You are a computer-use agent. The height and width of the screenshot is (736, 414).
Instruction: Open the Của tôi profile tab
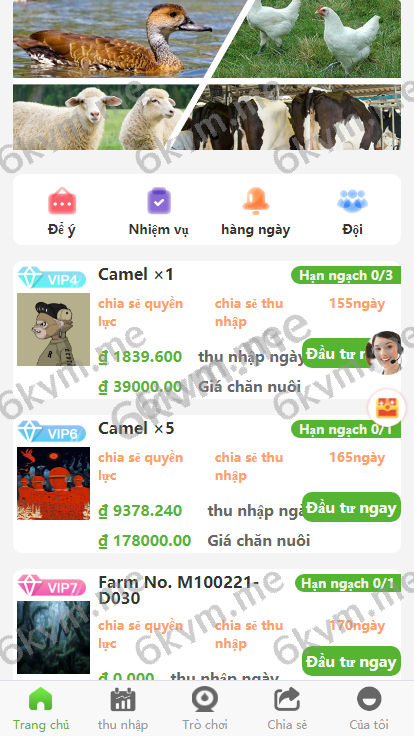pos(369,708)
